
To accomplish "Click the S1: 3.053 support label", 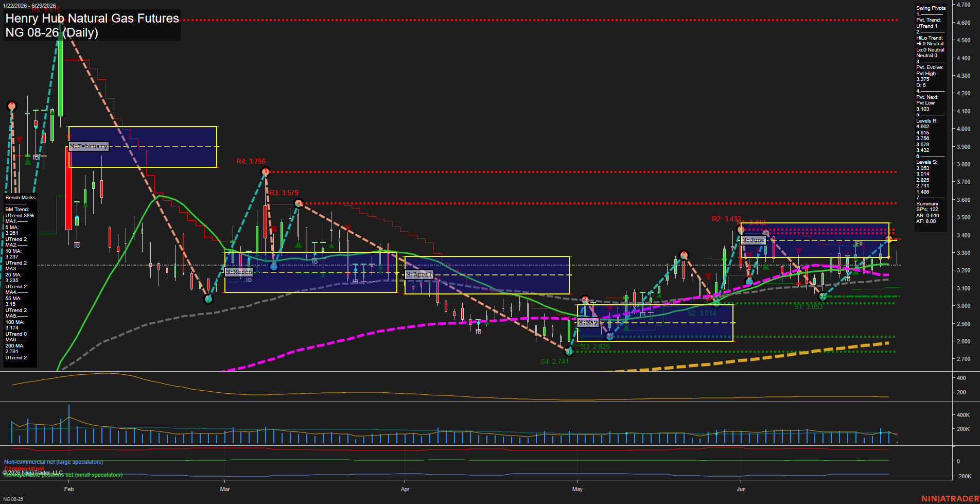I will point(808,306).
